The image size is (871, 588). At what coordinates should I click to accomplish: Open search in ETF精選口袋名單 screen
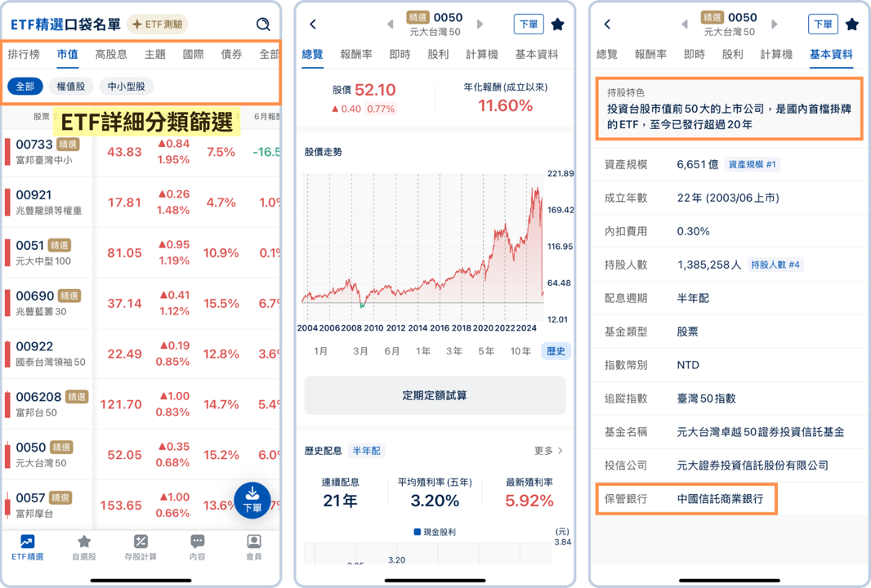[x=263, y=24]
